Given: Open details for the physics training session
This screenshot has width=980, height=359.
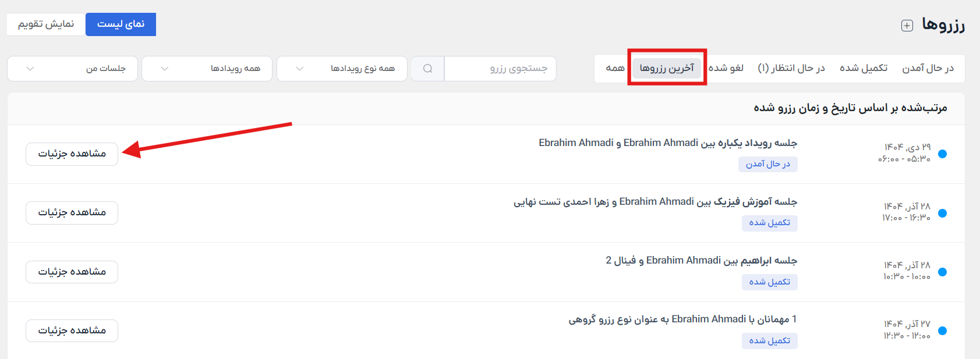Looking at the screenshot, I should point(72,213).
